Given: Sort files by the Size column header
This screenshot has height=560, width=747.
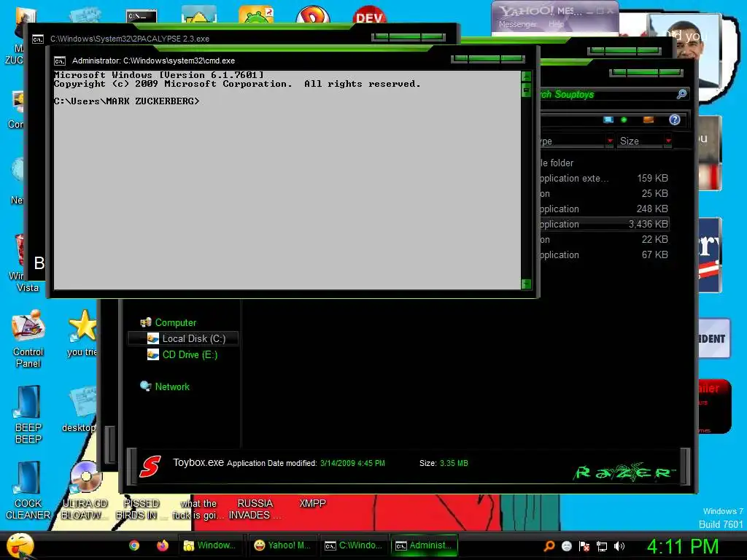Looking at the screenshot, I should 640,141.
